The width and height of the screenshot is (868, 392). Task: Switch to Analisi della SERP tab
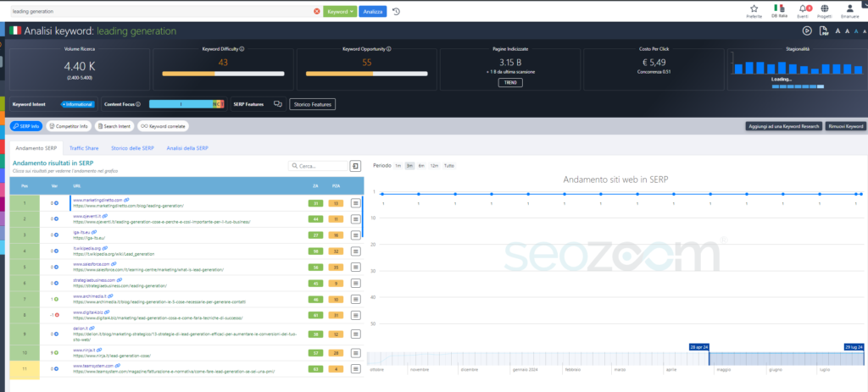pyautogui.click(x=187, y=148)
